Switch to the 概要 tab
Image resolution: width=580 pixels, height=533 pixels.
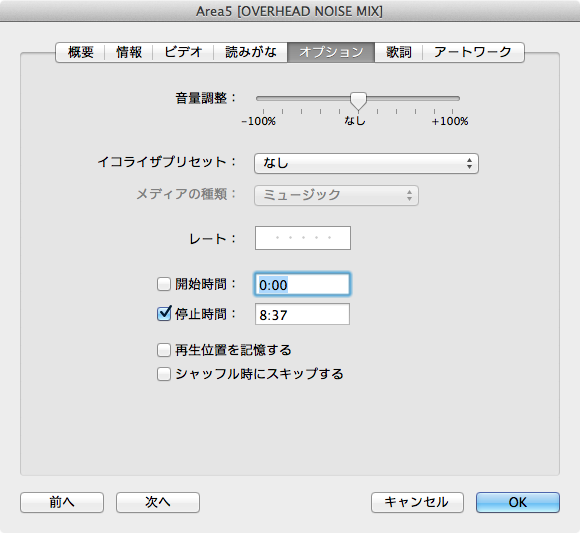[80, 52]
